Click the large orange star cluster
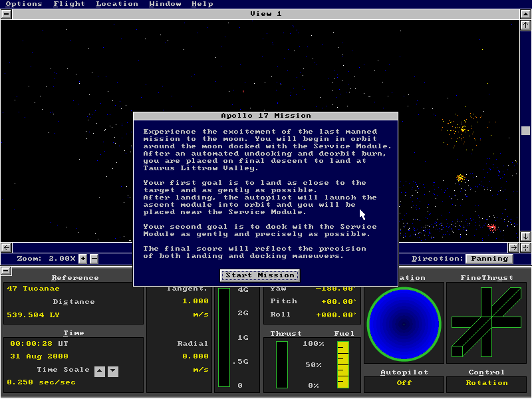Image resolution: width=532 pixels, height=399 pixels. 463,129
